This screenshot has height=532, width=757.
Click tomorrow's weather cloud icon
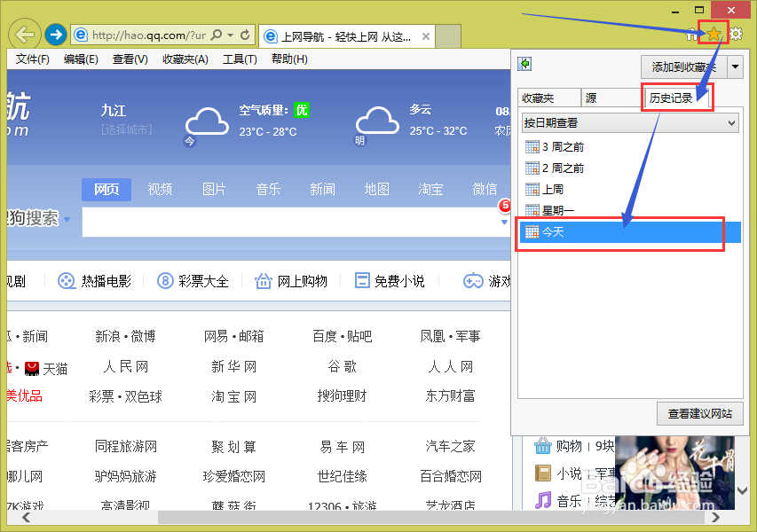tap(377, 121)
